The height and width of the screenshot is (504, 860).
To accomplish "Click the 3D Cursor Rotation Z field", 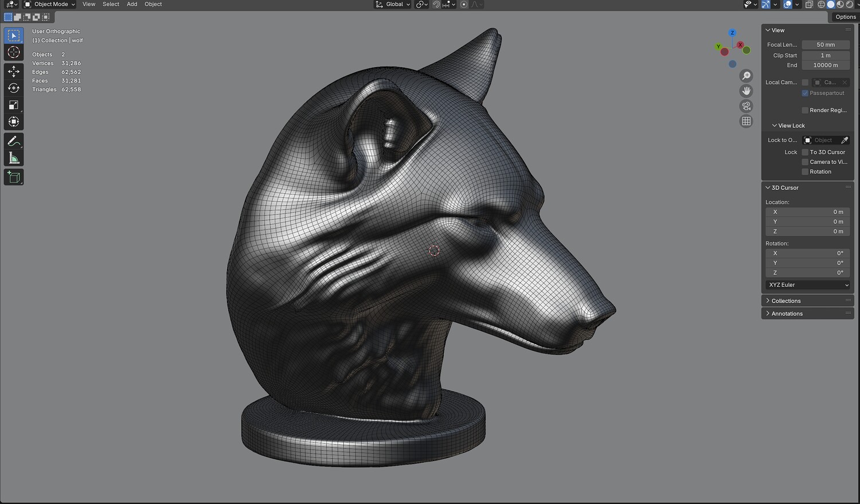I will [x=808, y=273].
